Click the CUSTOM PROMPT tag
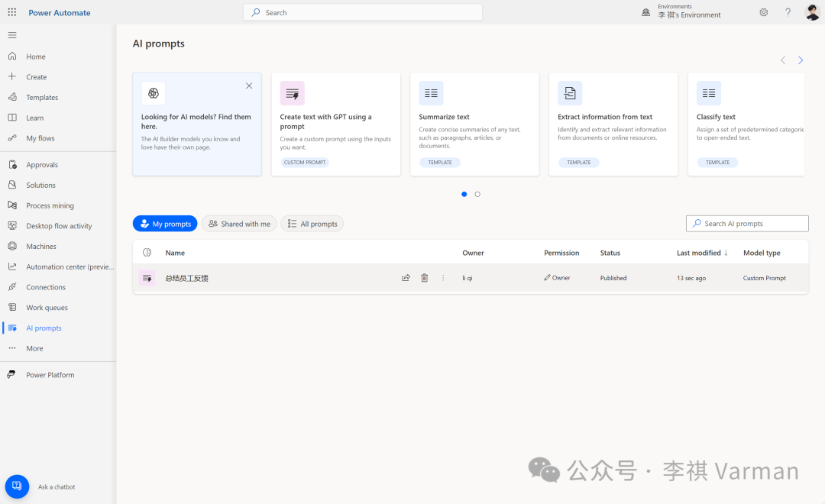Viewport: 825px width, 504px height. click(305, 163)
